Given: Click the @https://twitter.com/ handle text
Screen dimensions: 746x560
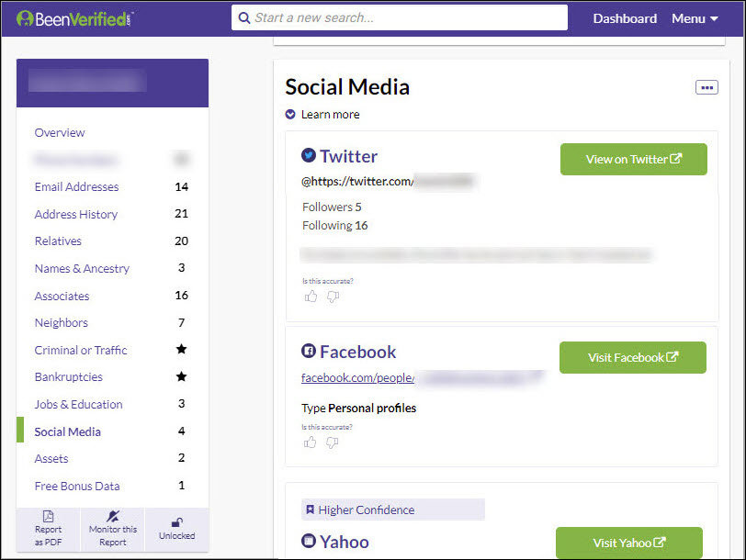Looking at the screenshot, I should click(x=357, y=182).
